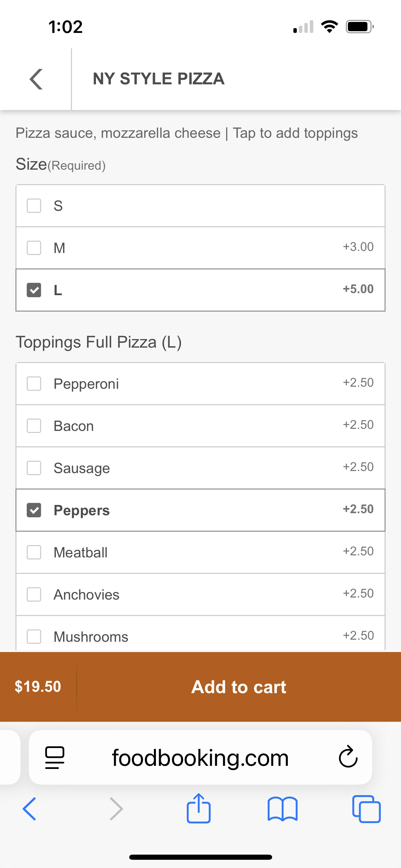Select the S size checkbox
The width and height of the screenshot is (401, 868).
point(34,206)
